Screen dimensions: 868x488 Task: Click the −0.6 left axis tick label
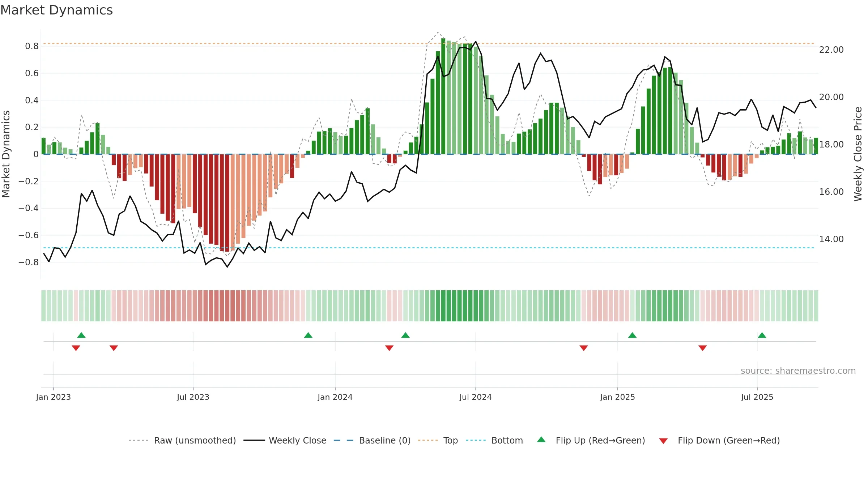29,235
